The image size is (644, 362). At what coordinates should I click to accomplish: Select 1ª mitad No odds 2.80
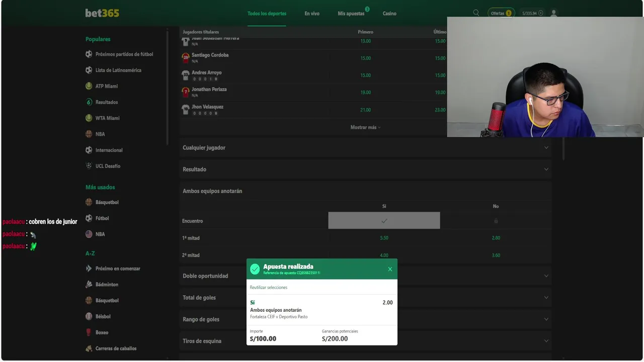496,238
